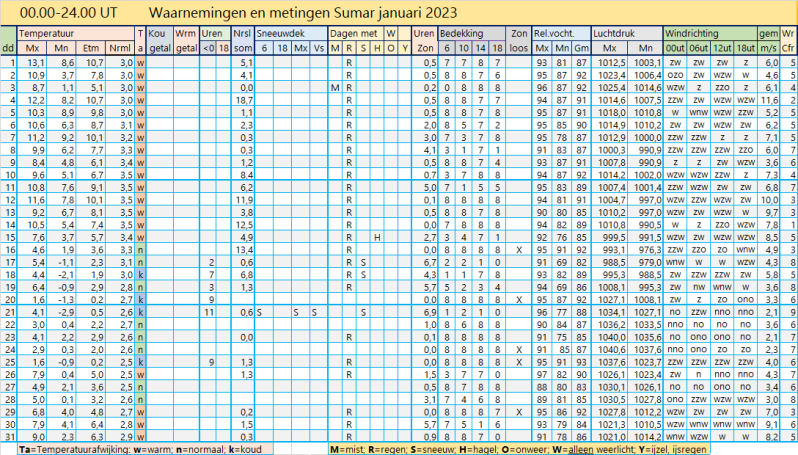Select mean wind speed 11,6 on day 4

point(769,100)
